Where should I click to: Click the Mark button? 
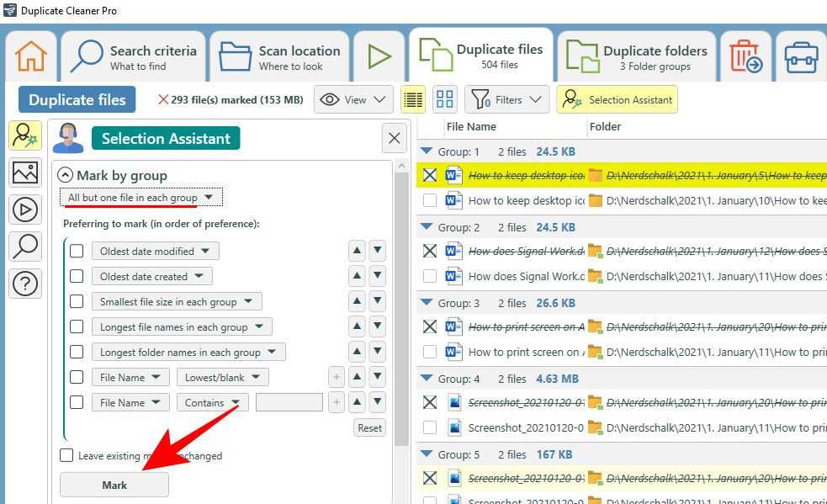[x=114, y=485]
